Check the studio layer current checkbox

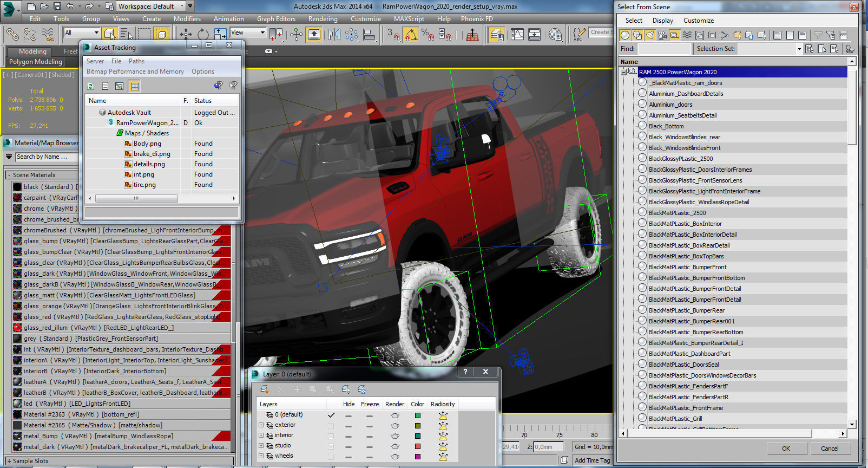[x=331, y=446]
